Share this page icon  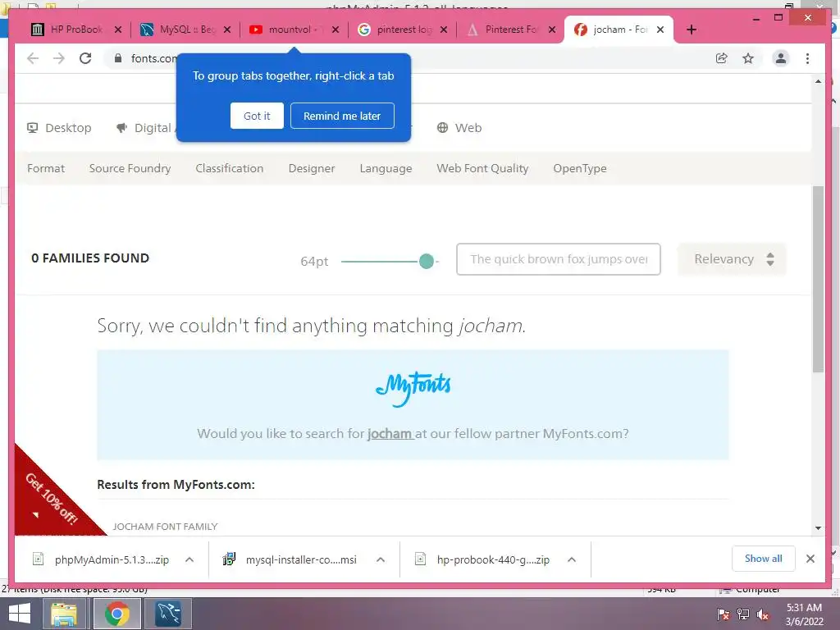pos(722,58)
